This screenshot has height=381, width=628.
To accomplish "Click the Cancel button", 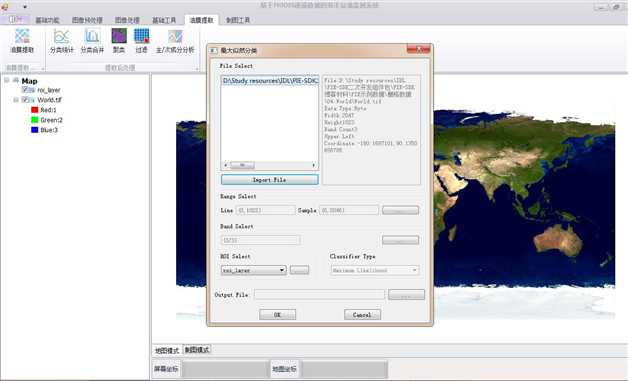I will click(362, 314).
